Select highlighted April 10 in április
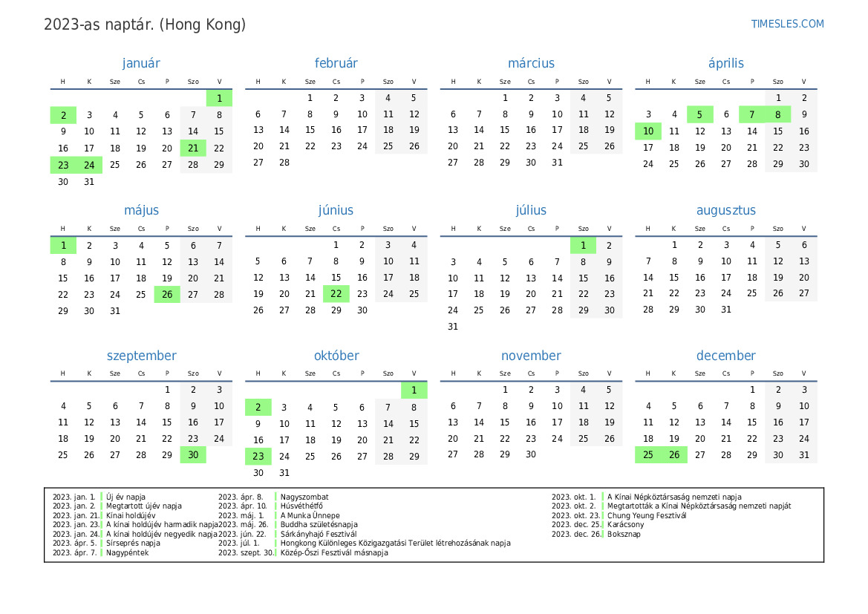Screen dimensions: 868x614 [x=647, y=131]
